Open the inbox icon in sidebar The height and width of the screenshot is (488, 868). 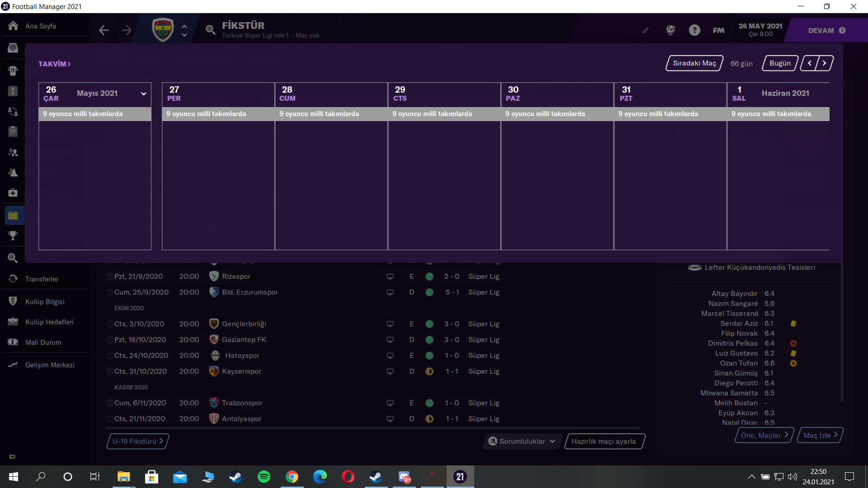pyautogui.click(x=13, y=48)
